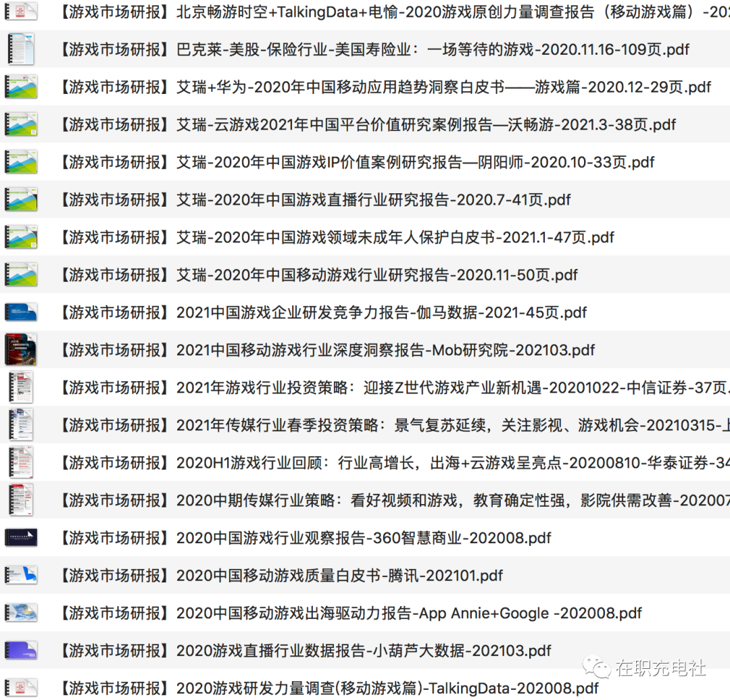Image resolution: width=730 pixels, height=700 pixels.
Task: Select the thumbnail for 2020中期传媒行业策略
Action: [x=20, y=500]
